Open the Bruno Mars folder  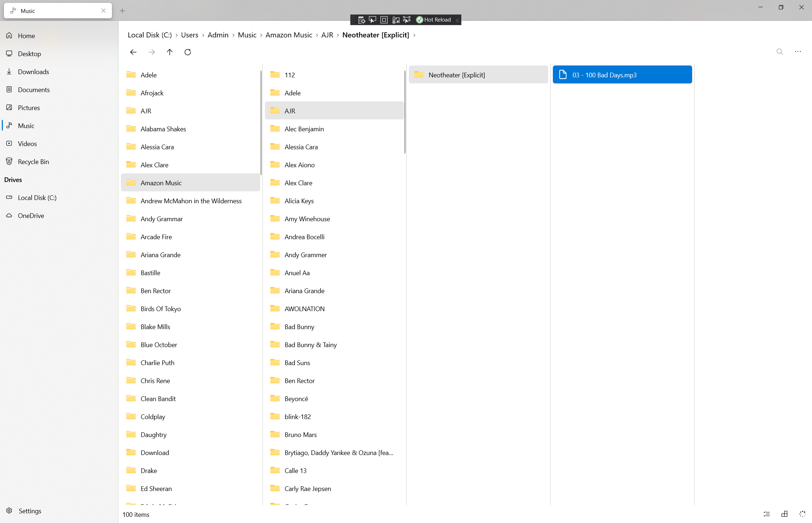pyautogui.click(x=334, y=435)
